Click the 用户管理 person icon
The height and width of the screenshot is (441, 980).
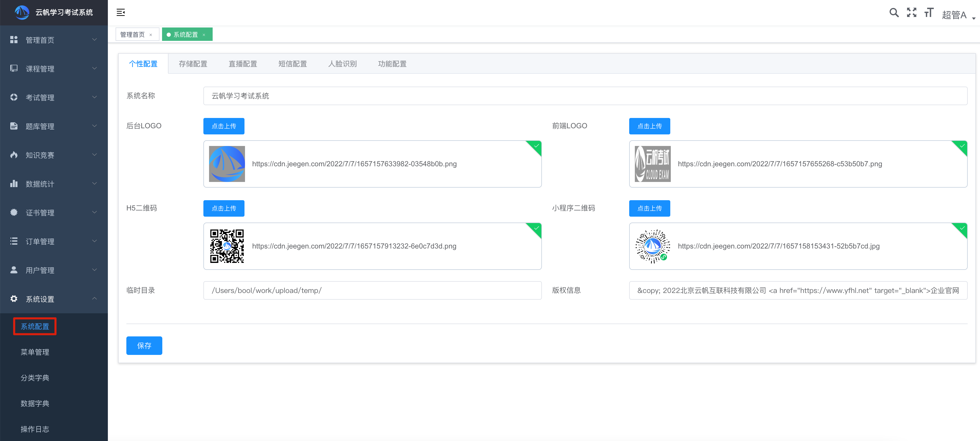tap(14, 270)
